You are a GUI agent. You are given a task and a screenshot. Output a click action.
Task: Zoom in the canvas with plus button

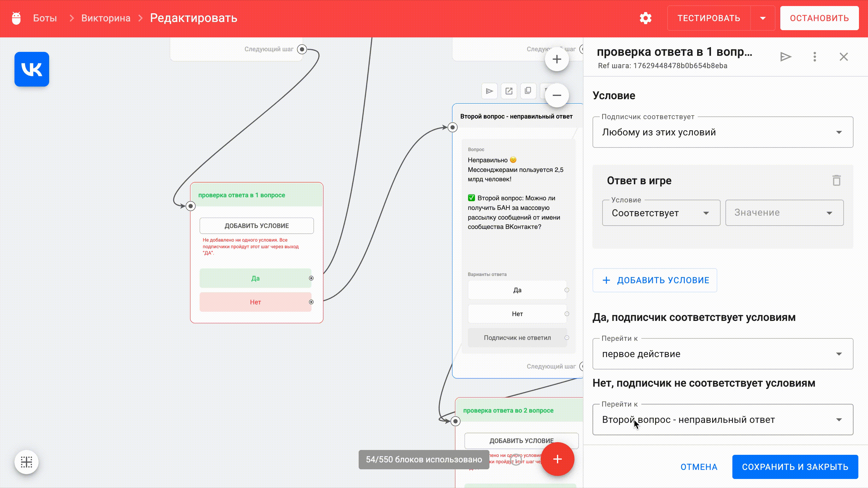(557, 59)
